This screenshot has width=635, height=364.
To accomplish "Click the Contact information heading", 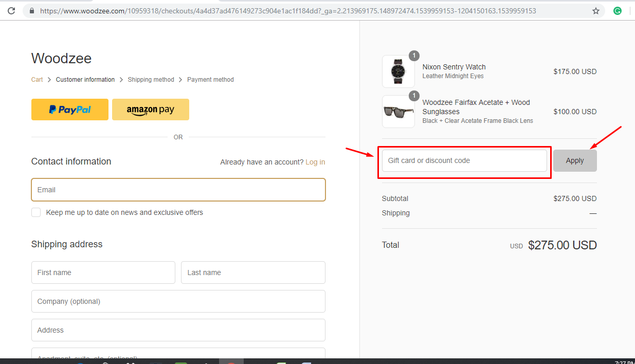I will click(x=71, y=161).
